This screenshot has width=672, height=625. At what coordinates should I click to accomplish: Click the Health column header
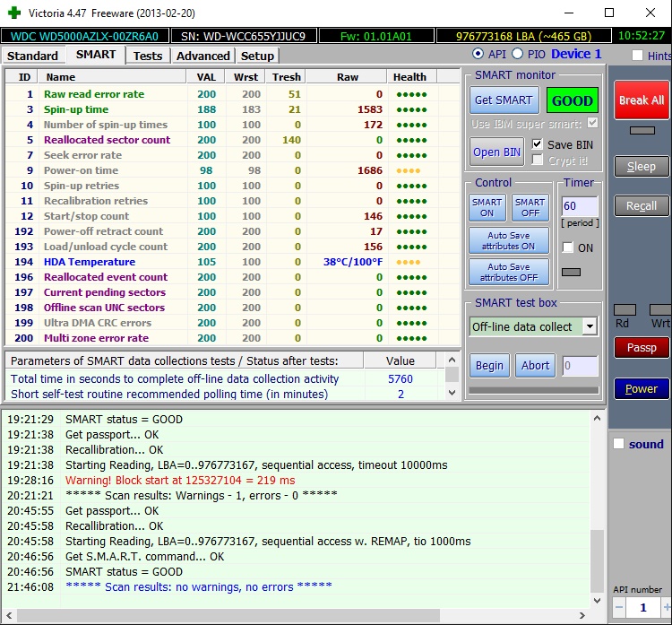412,77
